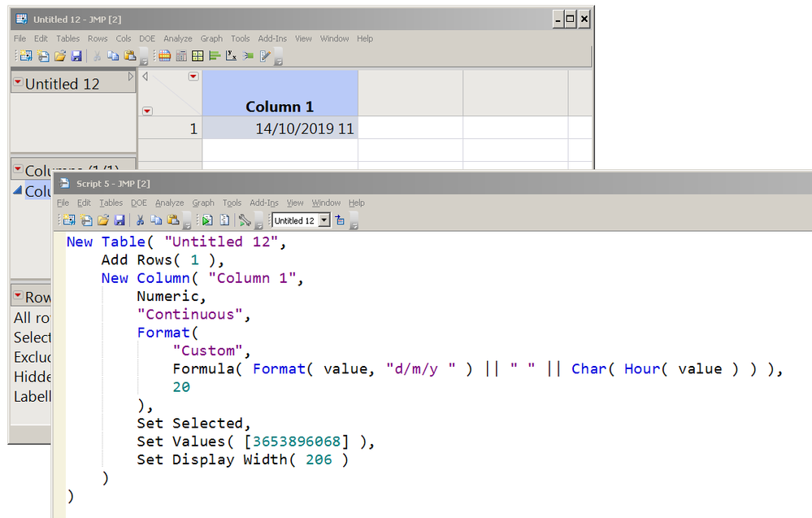Click the Fit Model icon in data table toolbar
This screenshot has height=518, width=812.
click(248, 56)
